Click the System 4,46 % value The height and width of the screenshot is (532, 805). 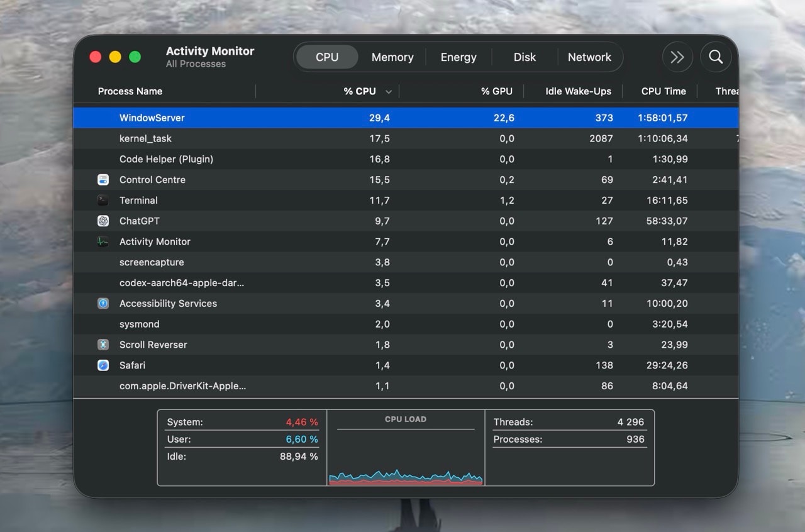(302, 422)
